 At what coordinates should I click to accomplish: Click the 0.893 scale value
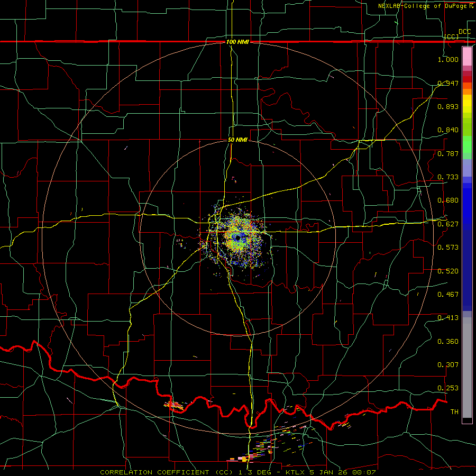tap(448, 106)
